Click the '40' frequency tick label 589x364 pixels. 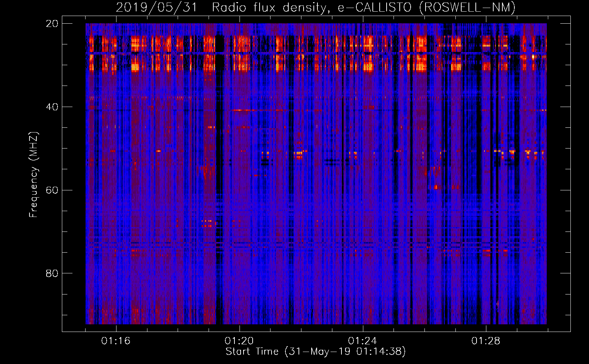[x=52, y=107]
